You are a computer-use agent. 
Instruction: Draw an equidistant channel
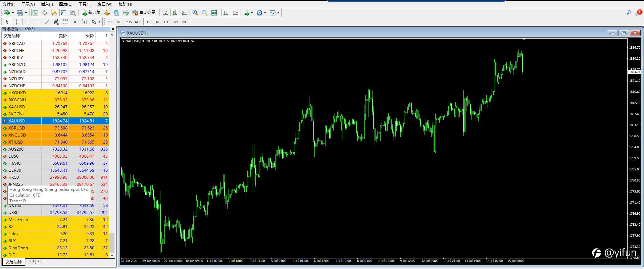click(56, 22)
